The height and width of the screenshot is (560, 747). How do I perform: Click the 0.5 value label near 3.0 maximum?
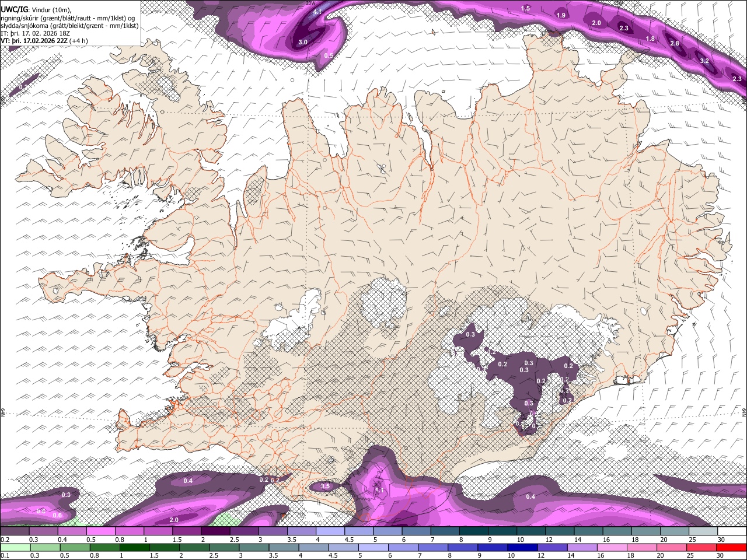[x=329, y=56]
